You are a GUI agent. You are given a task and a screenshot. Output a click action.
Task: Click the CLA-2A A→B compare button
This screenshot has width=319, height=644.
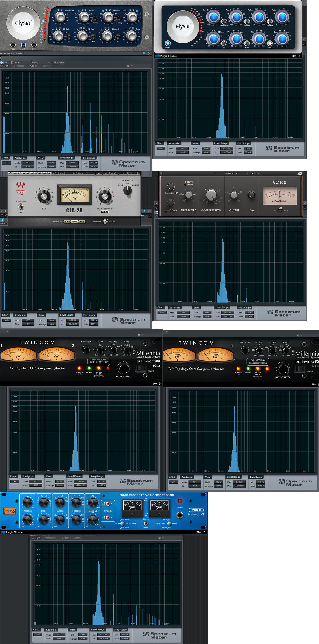click(114, 173)
